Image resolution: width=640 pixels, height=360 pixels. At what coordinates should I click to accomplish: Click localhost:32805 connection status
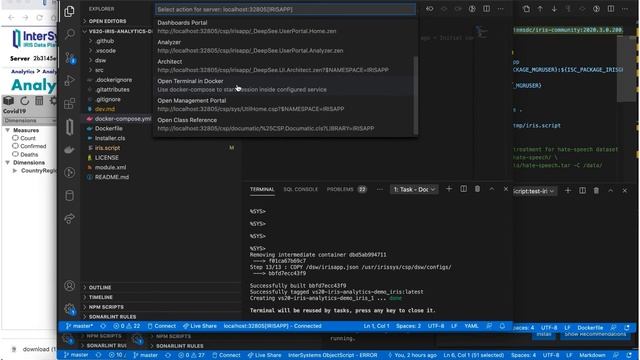273,326
